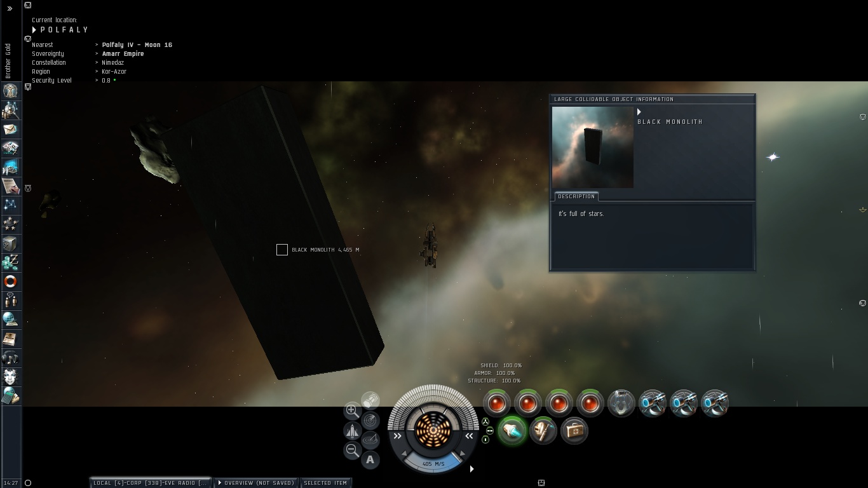This screenshot has width=868, height=488.
Task: Click the Brother Gold character name
Action: [x=8, y=61]
